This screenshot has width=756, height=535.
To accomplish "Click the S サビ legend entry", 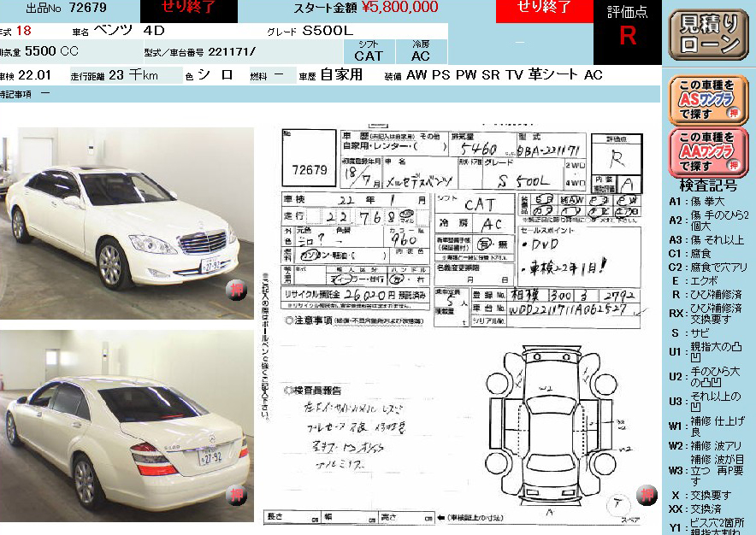I will pos(690,332).
